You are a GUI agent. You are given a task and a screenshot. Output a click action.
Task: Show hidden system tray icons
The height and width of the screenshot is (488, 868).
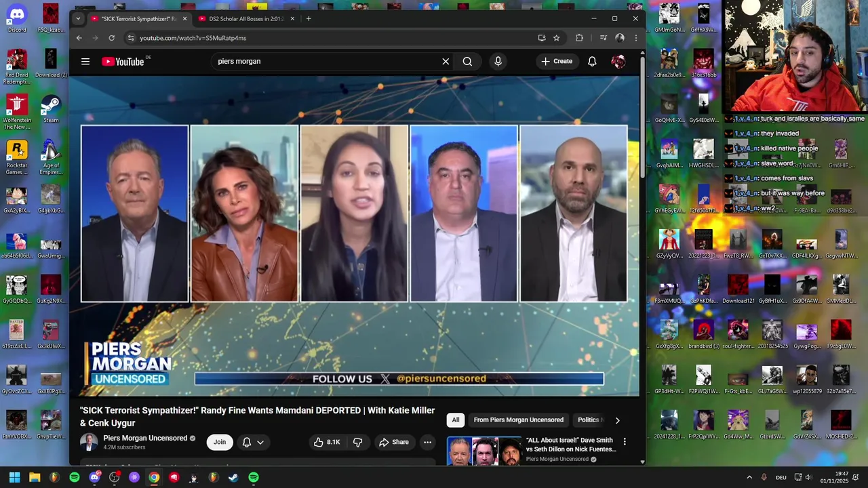(749, 477)
